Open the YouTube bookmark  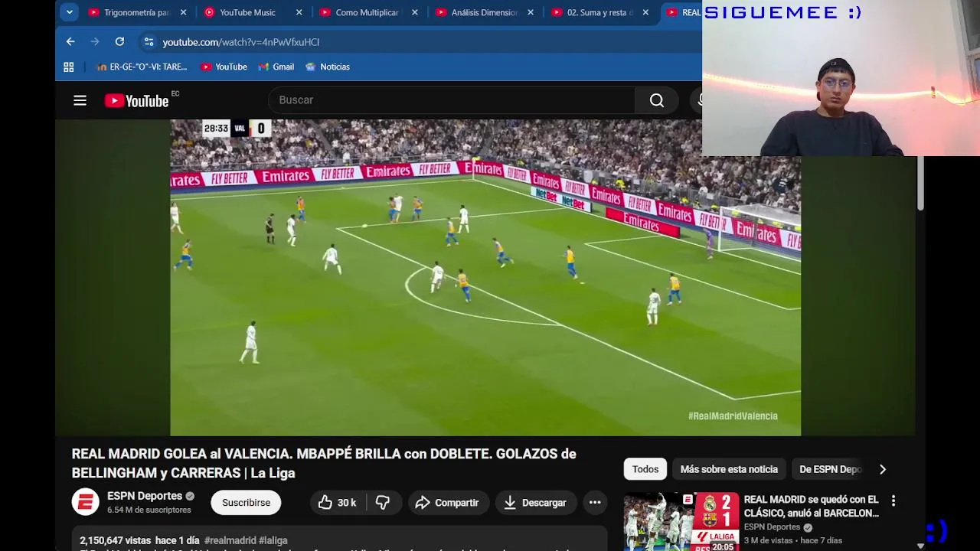[224, 67]
